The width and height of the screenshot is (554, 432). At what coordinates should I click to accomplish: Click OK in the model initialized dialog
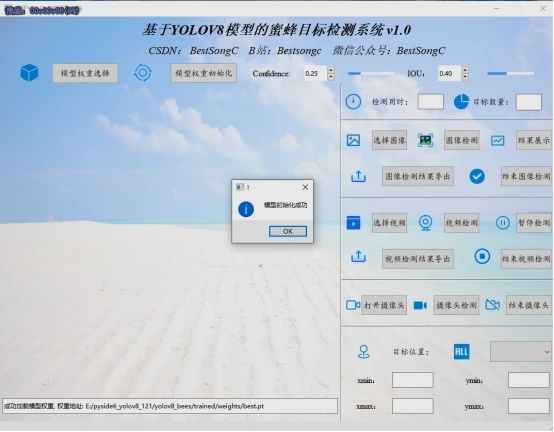pyautogui.click(x=288, y=231)
